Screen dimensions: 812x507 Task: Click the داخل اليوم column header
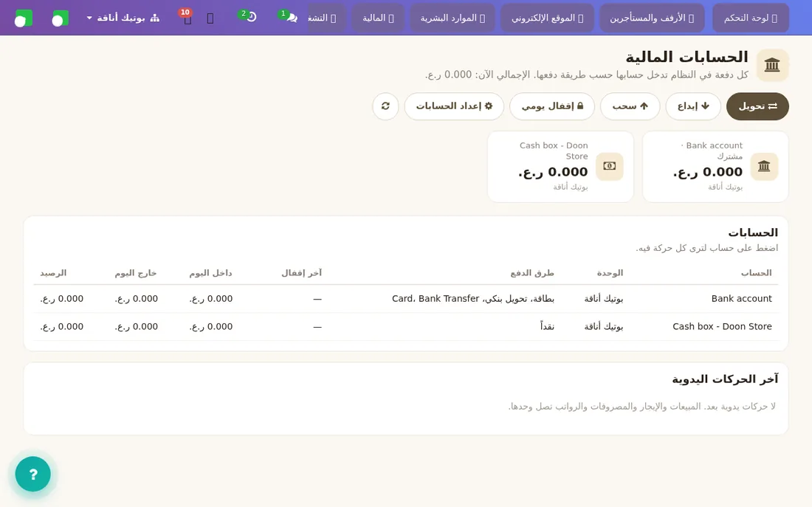[210, 273]
